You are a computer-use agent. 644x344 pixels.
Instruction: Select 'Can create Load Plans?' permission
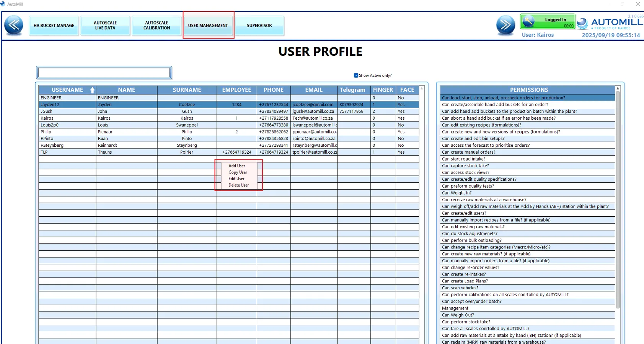click(x=528, y=281)
